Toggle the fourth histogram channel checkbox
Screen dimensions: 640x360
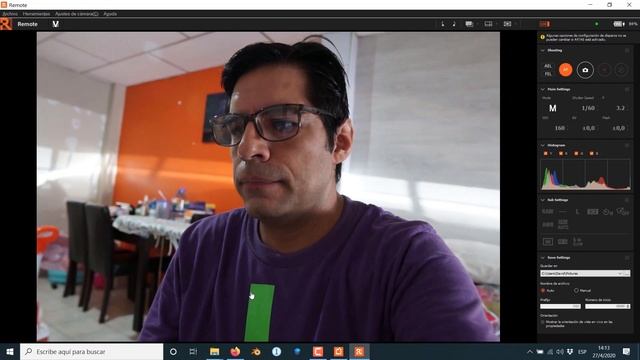coord(592,153)
